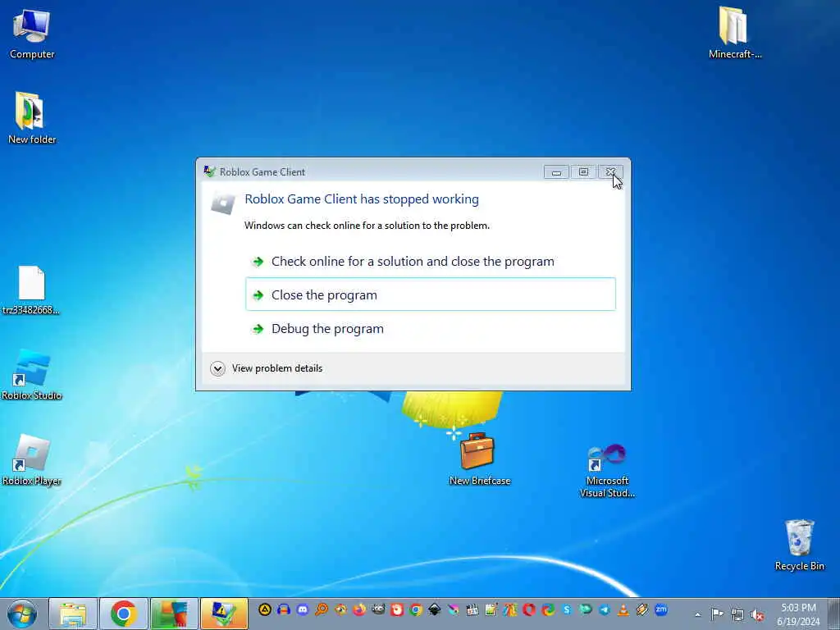This screenshot has height=630, width=840.
Task: Click 'Windows can check online' message text
Action: tap(367, 226)
